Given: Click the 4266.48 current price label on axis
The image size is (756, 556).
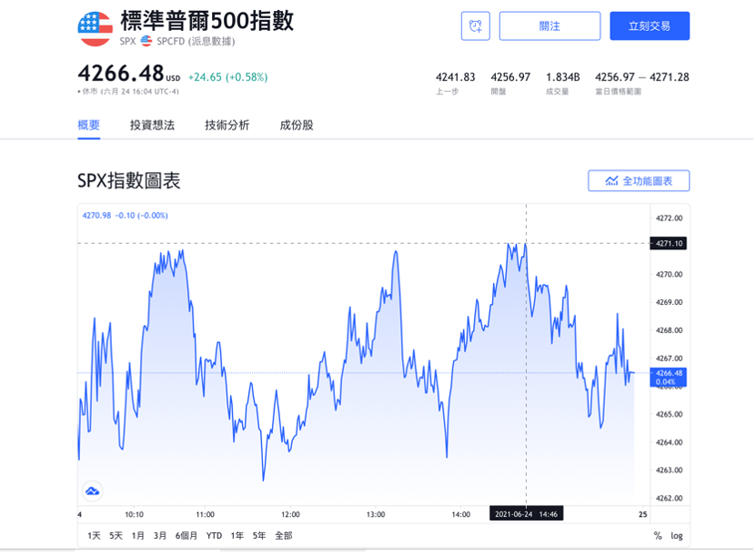Looking at the screenshot, I should 670,378.
